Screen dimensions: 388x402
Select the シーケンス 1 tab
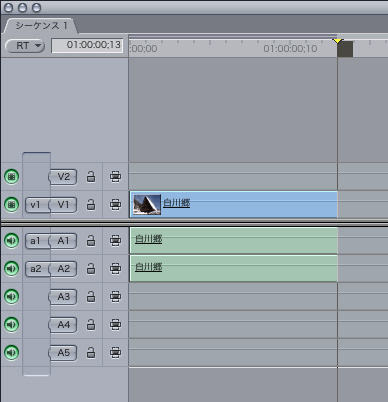[x=41, y=26]
